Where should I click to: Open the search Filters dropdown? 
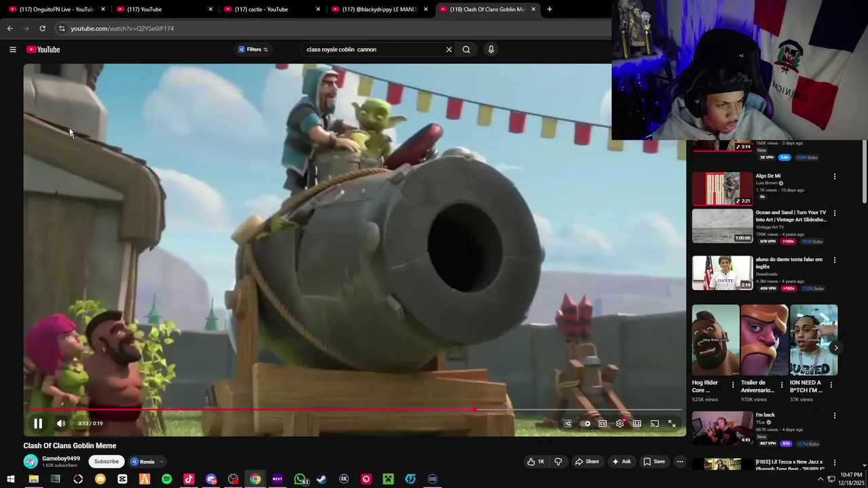(x=253, y=49)
